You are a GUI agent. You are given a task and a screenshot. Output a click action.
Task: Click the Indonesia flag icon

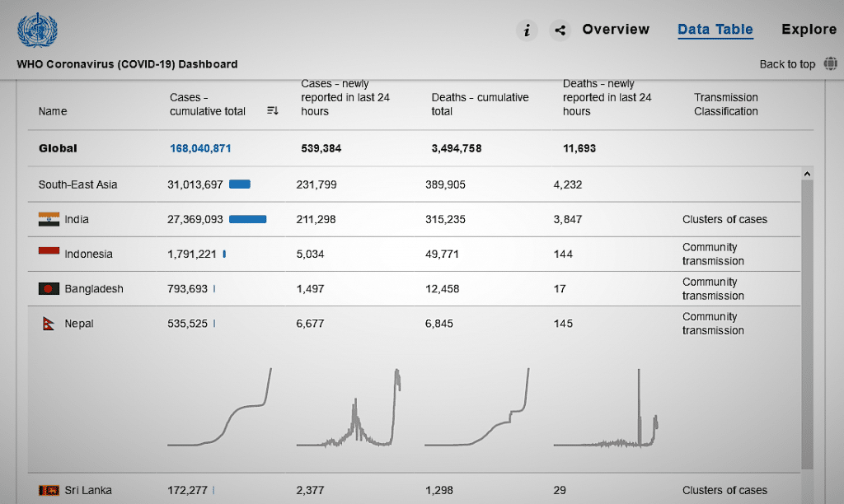(49, 254)
